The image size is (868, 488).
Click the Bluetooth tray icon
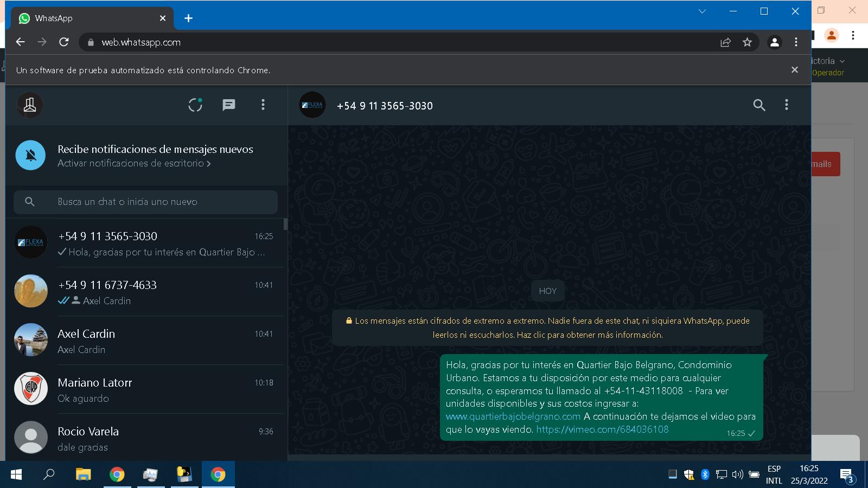point(705,474)
